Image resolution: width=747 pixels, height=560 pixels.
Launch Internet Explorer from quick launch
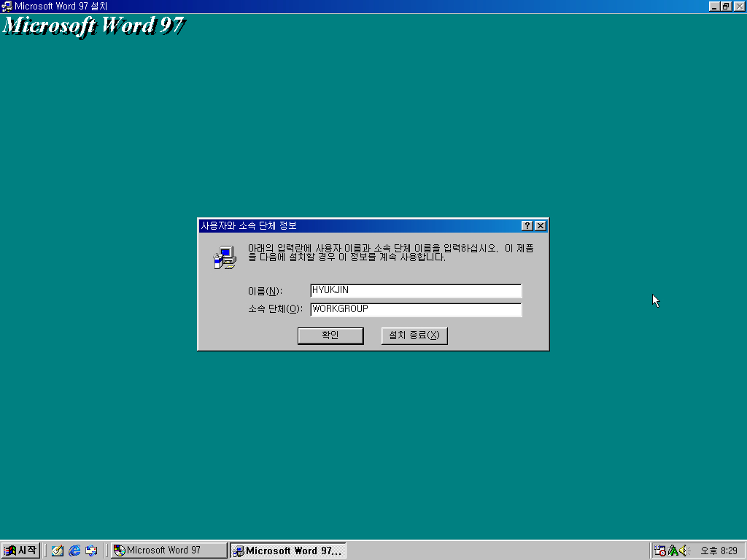pos(74,551)
